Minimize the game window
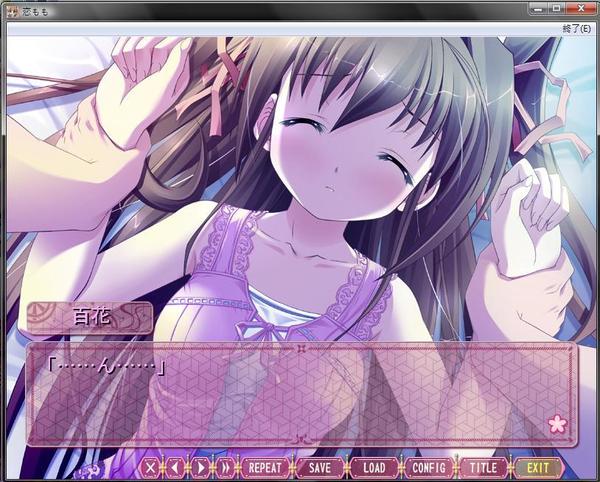 538,8
